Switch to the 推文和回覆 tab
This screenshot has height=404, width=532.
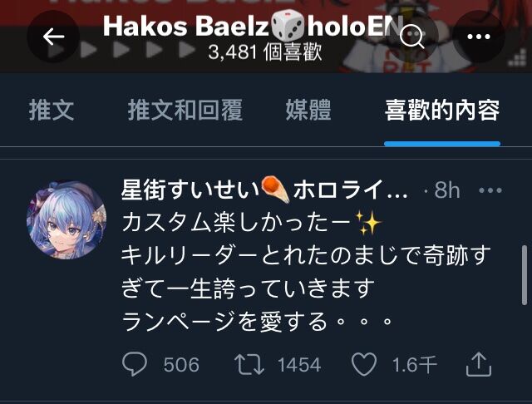pyautogui.click(x=185, y=111)
